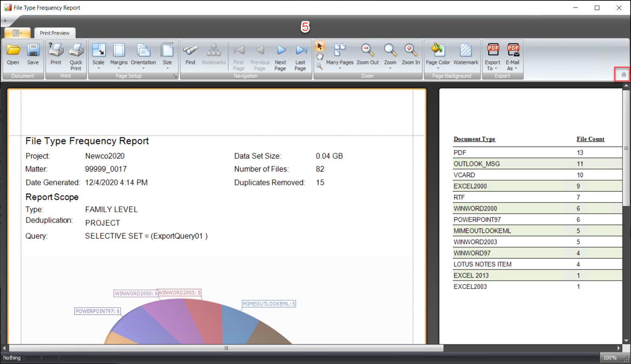
Task: Open the Scale options
Action: coord(98,56)
